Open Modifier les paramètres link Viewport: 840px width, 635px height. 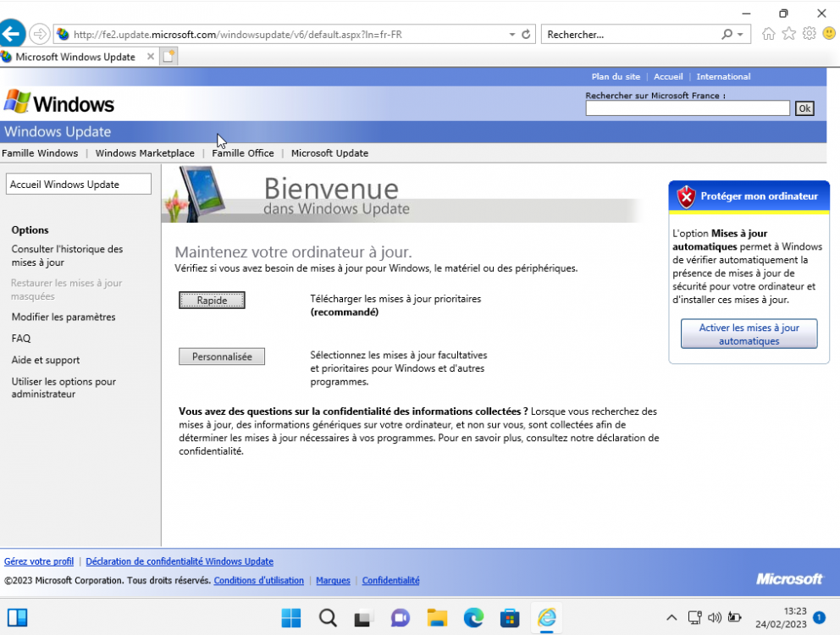64,317
